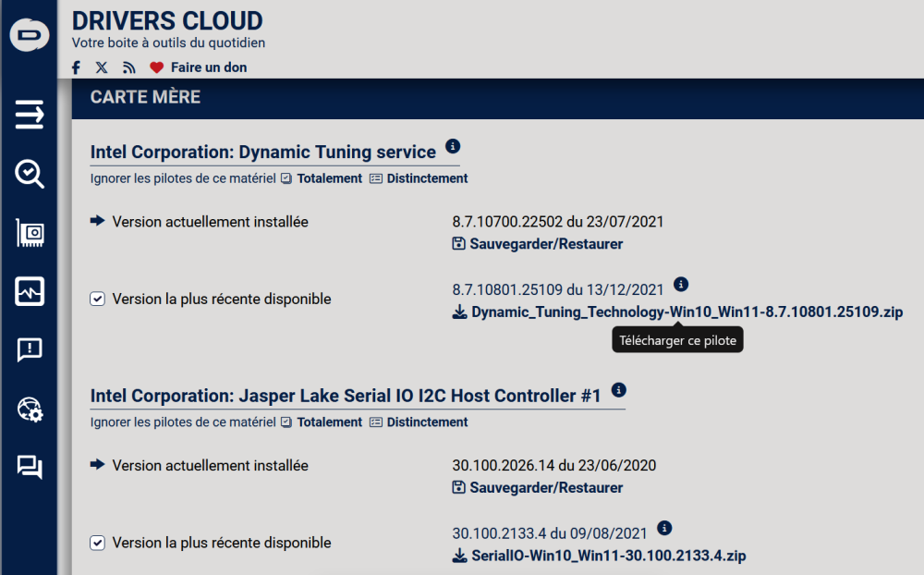Open the magnifier checkmark detection icon
Screen dimensions: 924x575
(x=30, y=174)
